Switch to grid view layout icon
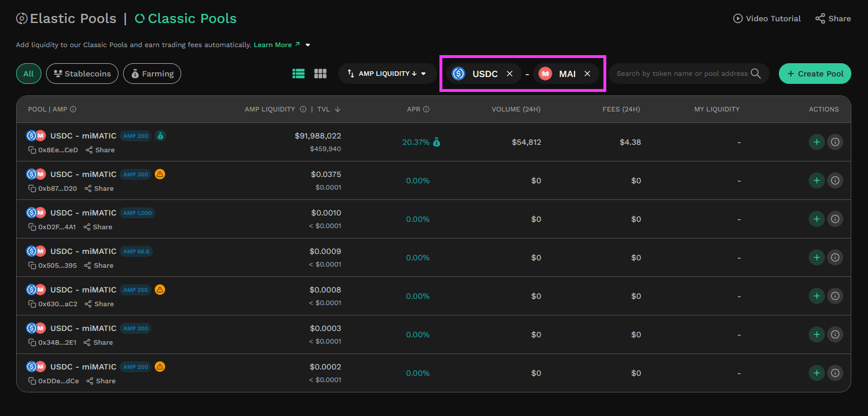This screenshot has height=416, width=868. (x=320, y=74)
